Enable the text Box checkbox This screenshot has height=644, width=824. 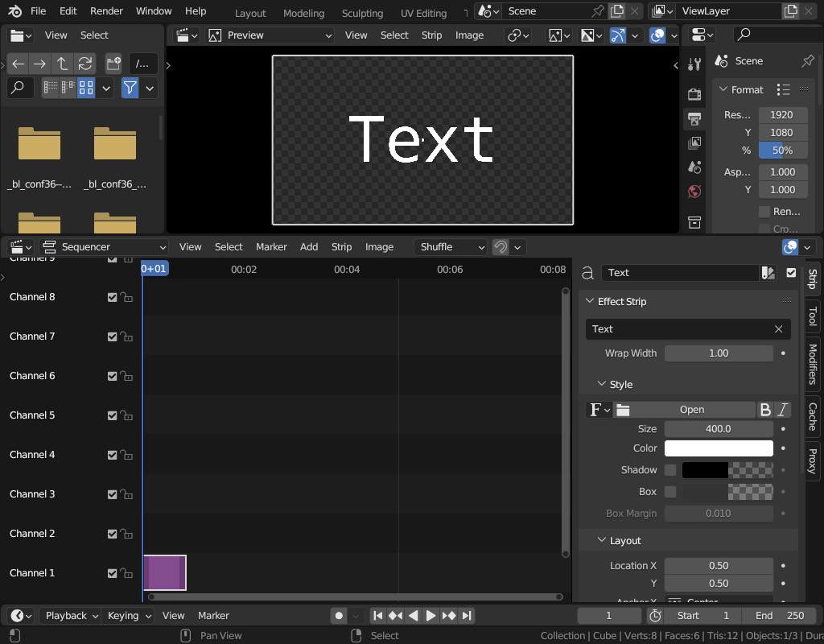pos(670,492)
